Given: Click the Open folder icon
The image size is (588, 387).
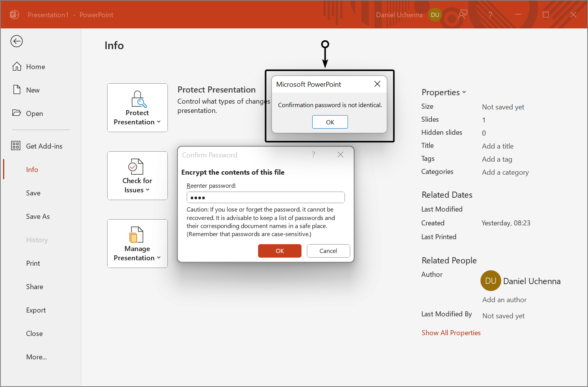Looking at the screenshot, I should tap(17, 113).
